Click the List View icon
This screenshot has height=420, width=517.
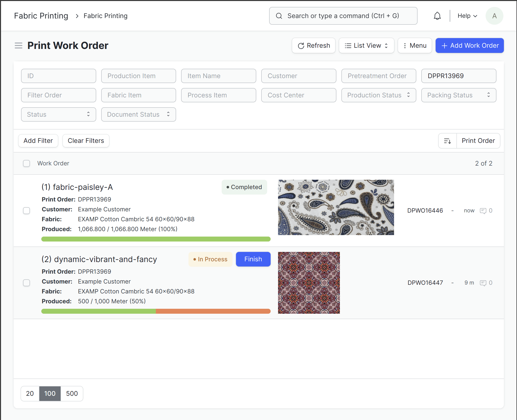click(x=348, y=45)
